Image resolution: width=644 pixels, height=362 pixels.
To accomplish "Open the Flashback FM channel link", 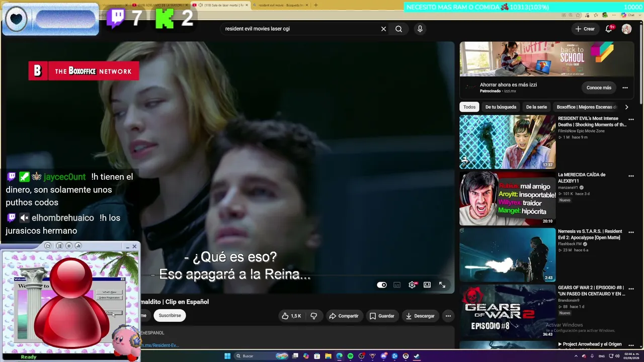I will [x=570, y=244].
